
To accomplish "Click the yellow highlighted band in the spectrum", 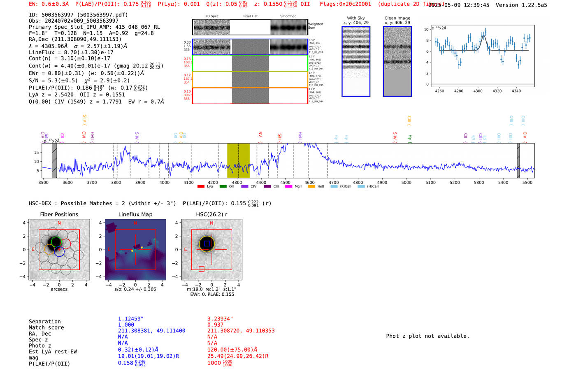I will pyautogui.click(x=238, y=160).
